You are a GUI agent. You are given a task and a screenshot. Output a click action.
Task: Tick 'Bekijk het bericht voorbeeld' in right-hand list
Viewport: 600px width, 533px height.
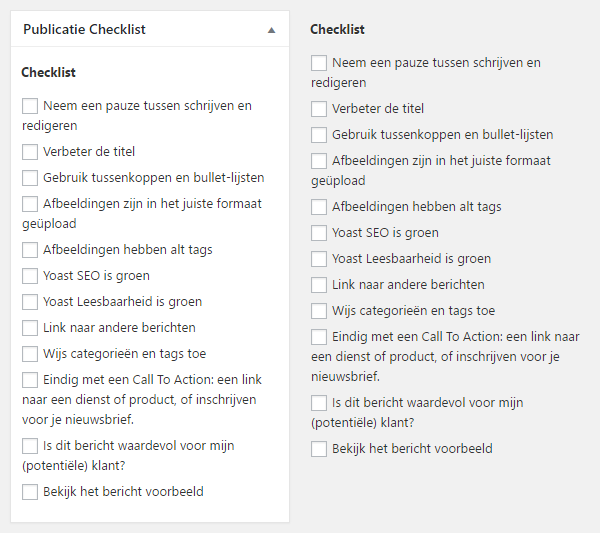319,449
